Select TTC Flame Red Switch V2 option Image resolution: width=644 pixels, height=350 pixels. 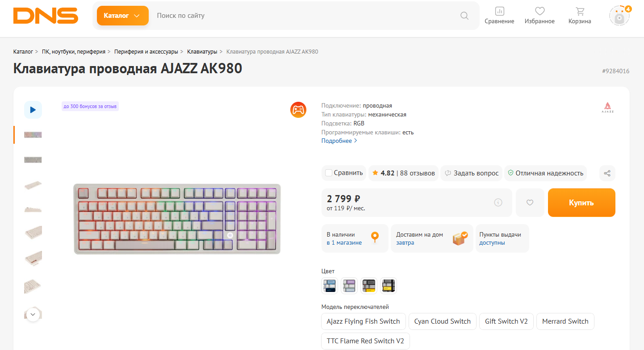tap(365, 341)
